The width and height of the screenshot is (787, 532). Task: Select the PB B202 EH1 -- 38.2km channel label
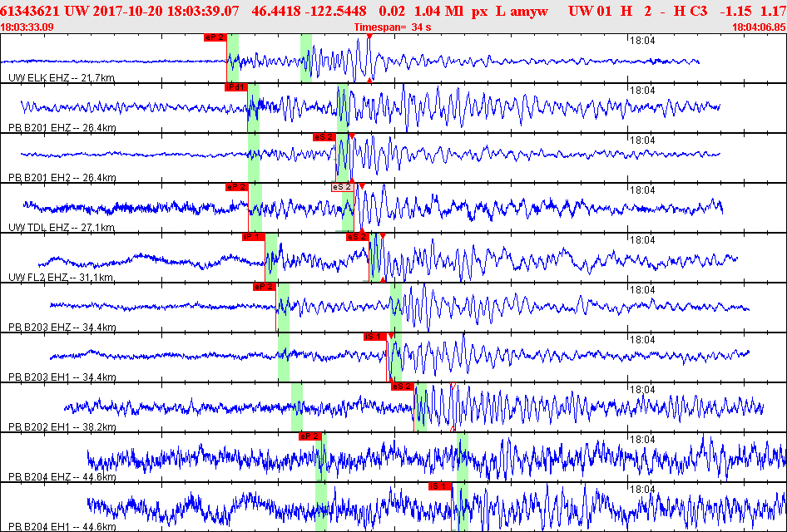click(x=62, y=427)
